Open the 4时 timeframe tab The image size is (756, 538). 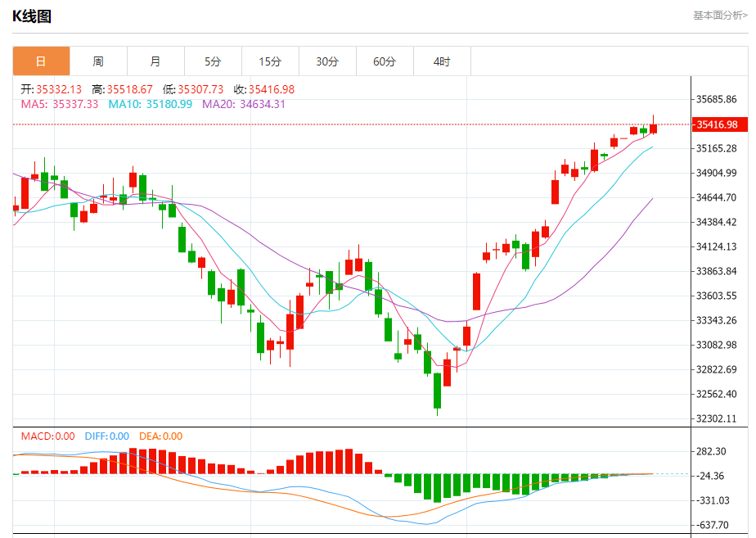(442, 61)
